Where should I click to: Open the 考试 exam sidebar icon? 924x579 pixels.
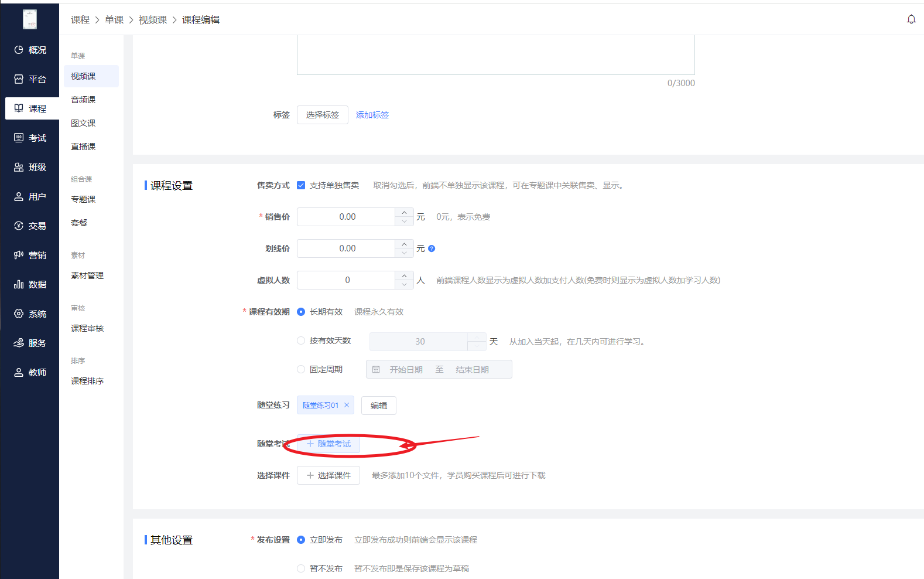tap(19, 138)
